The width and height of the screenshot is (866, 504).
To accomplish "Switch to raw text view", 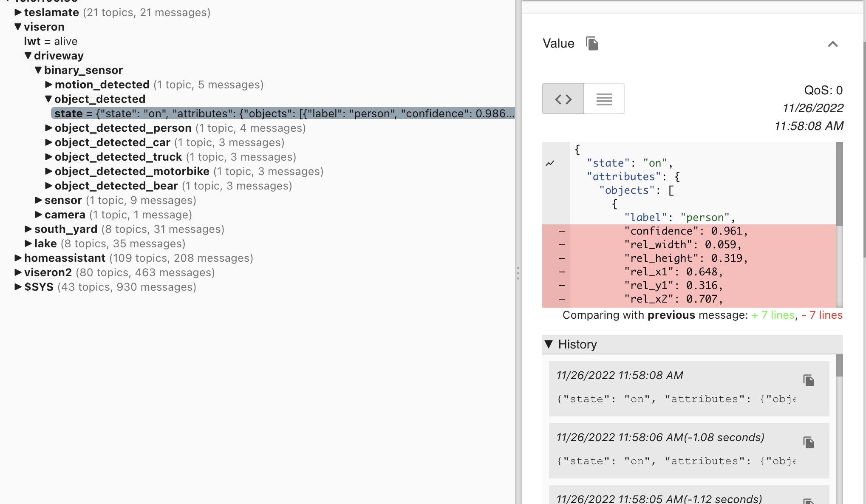I will [604, 99].
